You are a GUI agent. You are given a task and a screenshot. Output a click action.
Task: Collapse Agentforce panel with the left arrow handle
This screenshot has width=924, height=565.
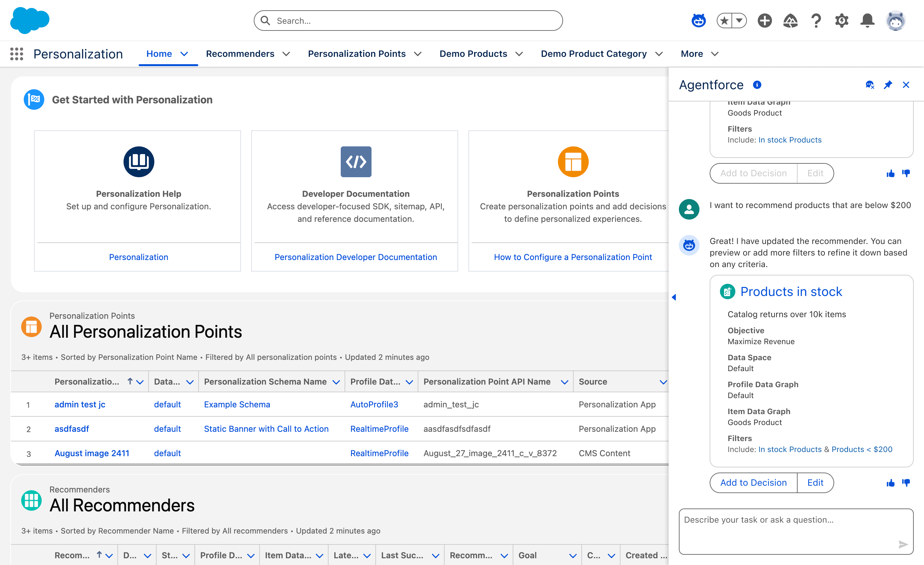674,297
